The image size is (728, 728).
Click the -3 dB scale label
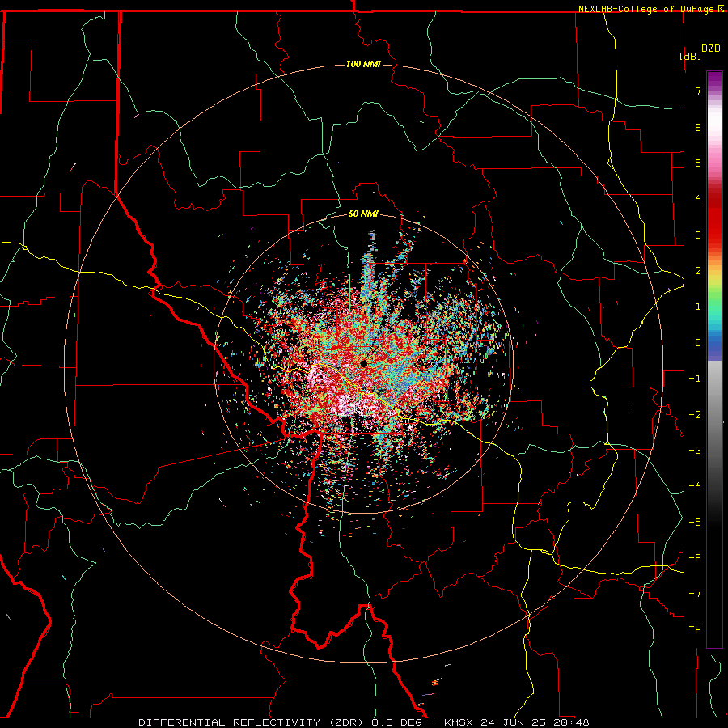coord(695,451)
